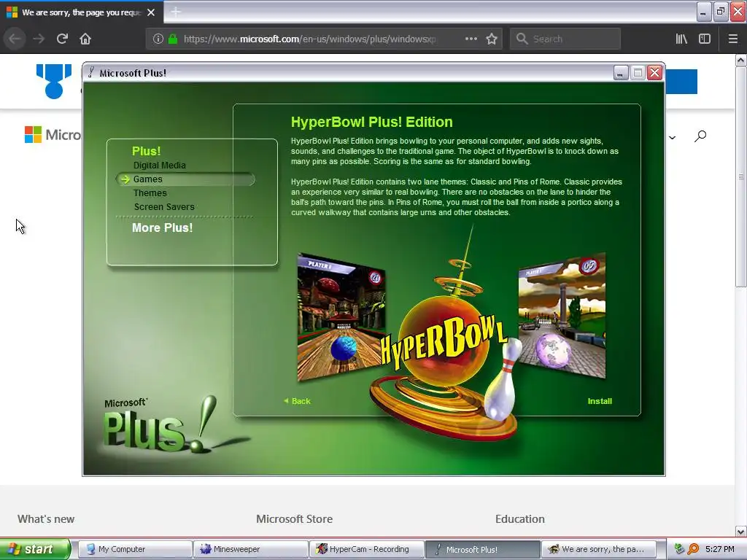Click the Firefox Search box
The width and height of the screenshot is (747, 560).
point(565,39)
